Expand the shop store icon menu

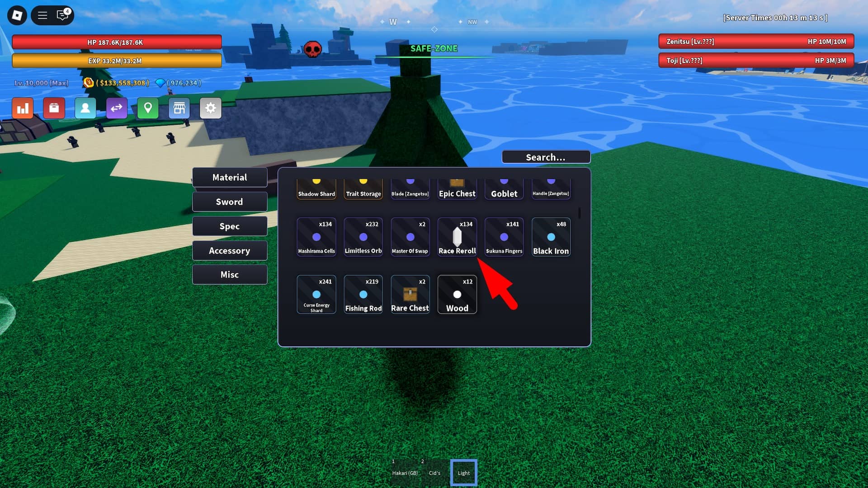(x=179, y=108)
